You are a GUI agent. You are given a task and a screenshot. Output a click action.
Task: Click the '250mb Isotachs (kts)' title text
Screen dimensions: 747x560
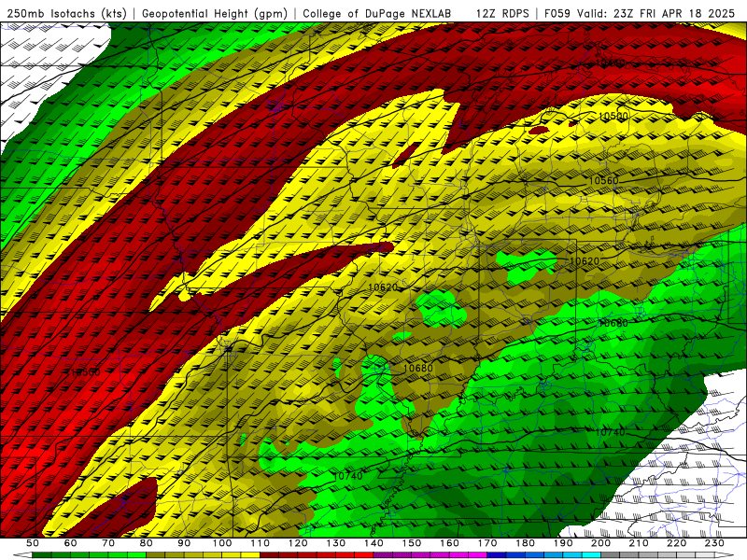point(66,13)
